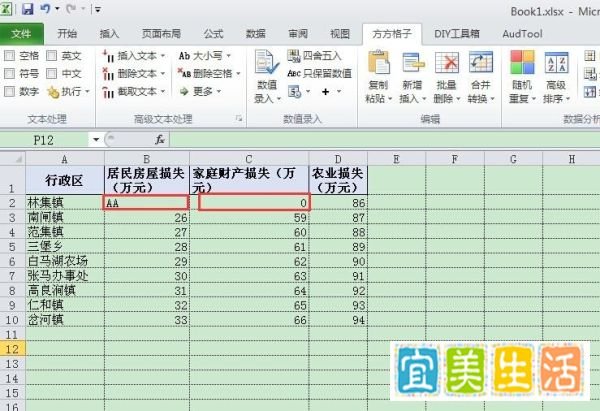600x411 pixels.
Task: Select column header C
Action: [249, 159]
